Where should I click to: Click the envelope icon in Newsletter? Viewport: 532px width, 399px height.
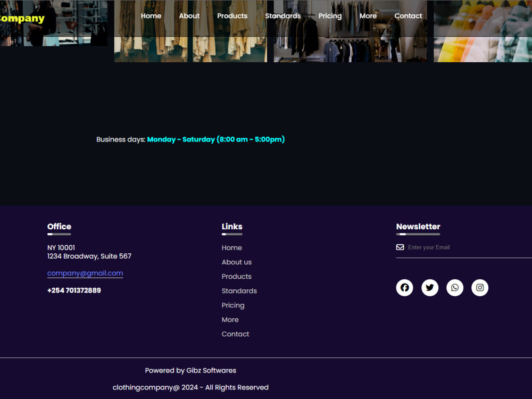pyautogui.click(x=400, y=247)
